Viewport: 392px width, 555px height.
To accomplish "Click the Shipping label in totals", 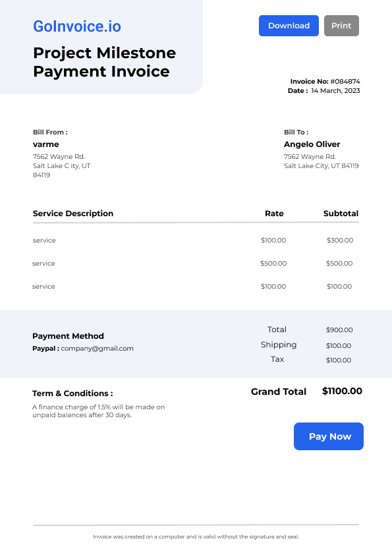I will pyautogui.click(x=279, y=345).
